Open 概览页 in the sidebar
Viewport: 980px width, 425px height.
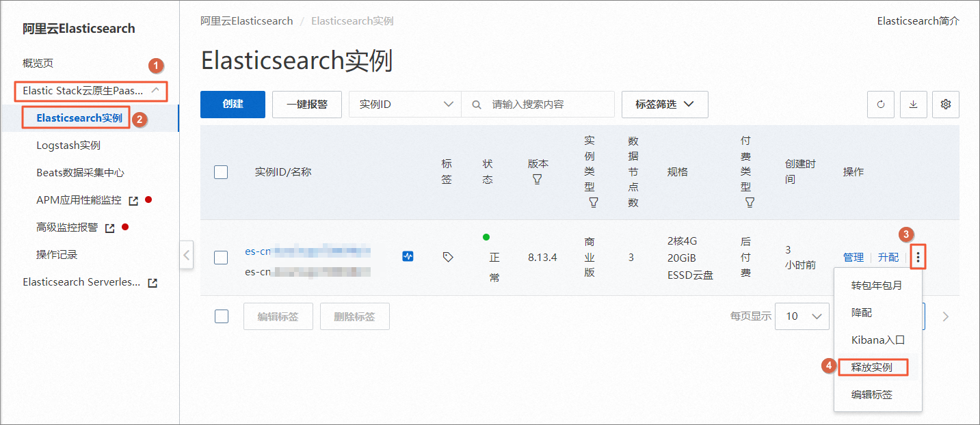point(38,64)
